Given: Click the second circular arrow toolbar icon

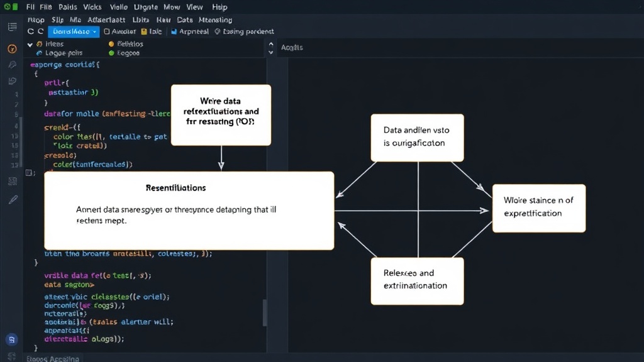Looking at the screenshot, I should click(x=41, y=31).
